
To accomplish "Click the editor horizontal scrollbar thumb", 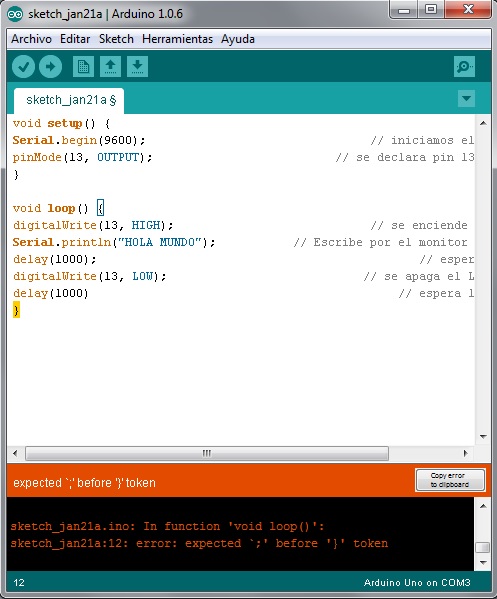I will pyautogui.click(x=207, y=453).
